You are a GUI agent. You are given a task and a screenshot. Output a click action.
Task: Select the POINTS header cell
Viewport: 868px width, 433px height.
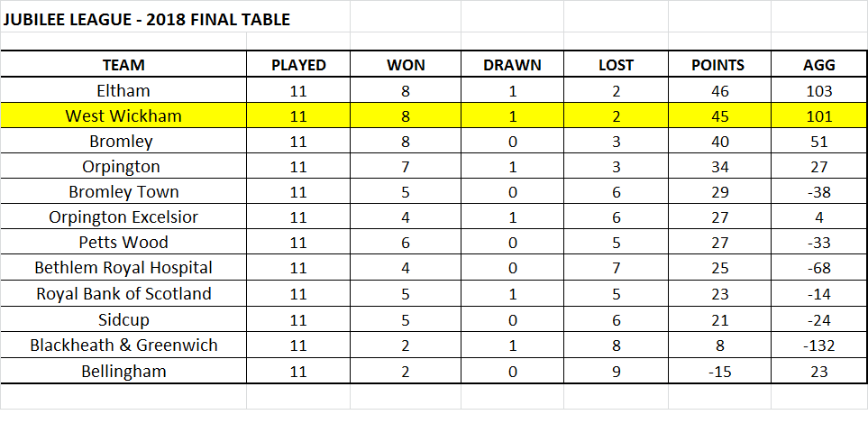click(x=719, y=65)
